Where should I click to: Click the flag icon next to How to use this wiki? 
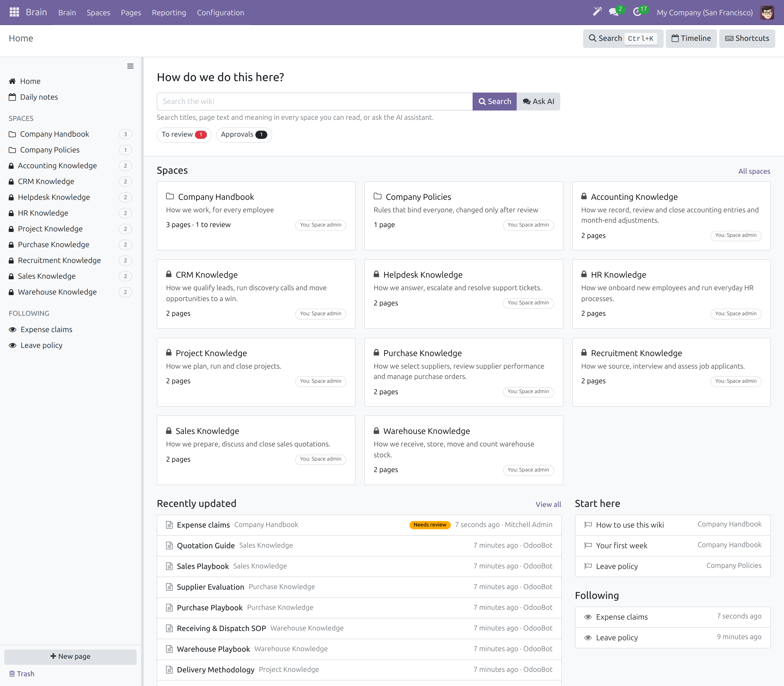(588, 525)
